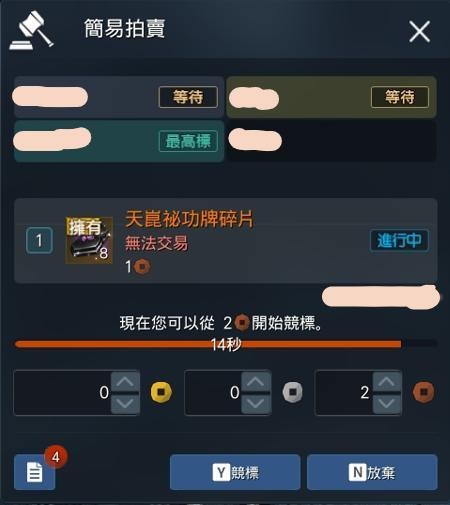The height and width of the screenshot is (505, 450).
Task: Decrease the copper bid amount
Action: (x=387, y=404)
